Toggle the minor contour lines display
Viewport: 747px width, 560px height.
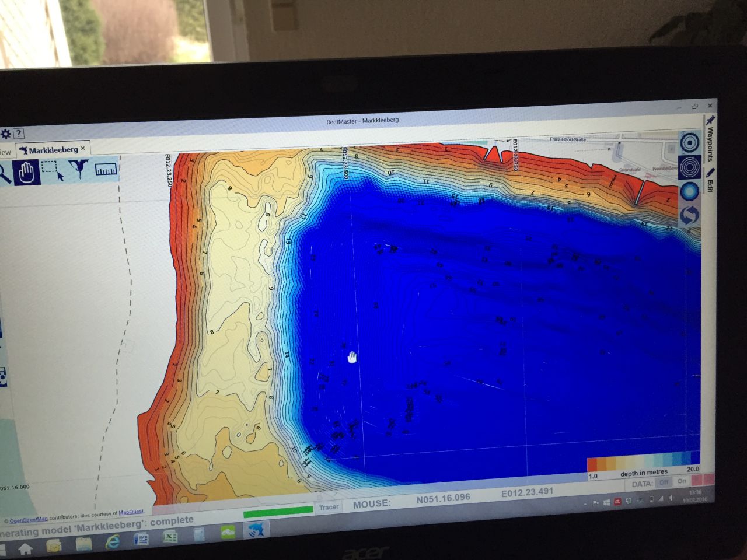click(x=689, y=167)
